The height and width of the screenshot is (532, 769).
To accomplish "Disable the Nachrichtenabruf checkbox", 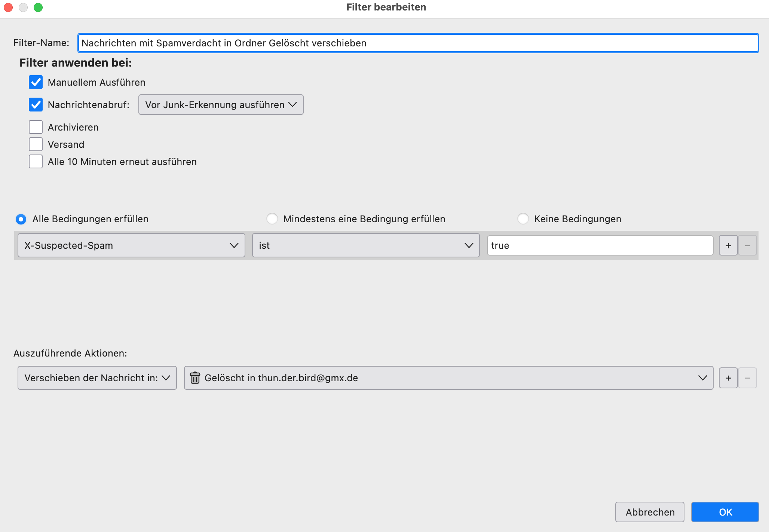I will click(36, 105).
